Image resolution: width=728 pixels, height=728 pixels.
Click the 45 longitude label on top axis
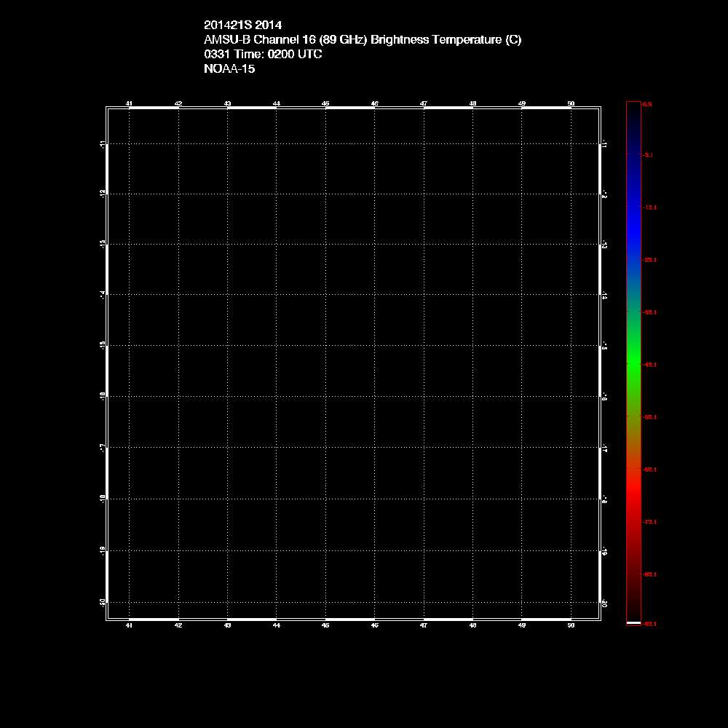(x=325, y=103)
